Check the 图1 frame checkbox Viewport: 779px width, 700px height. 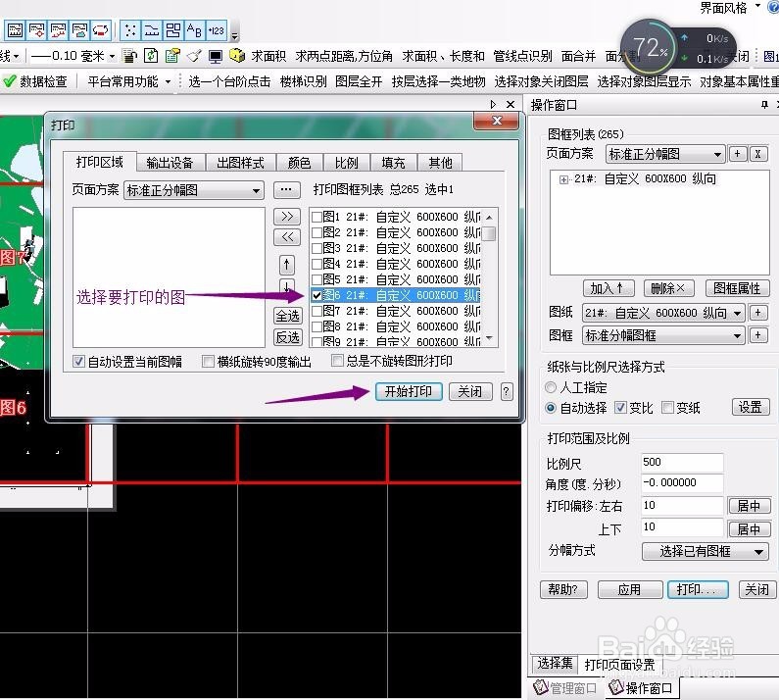point(316,217)
